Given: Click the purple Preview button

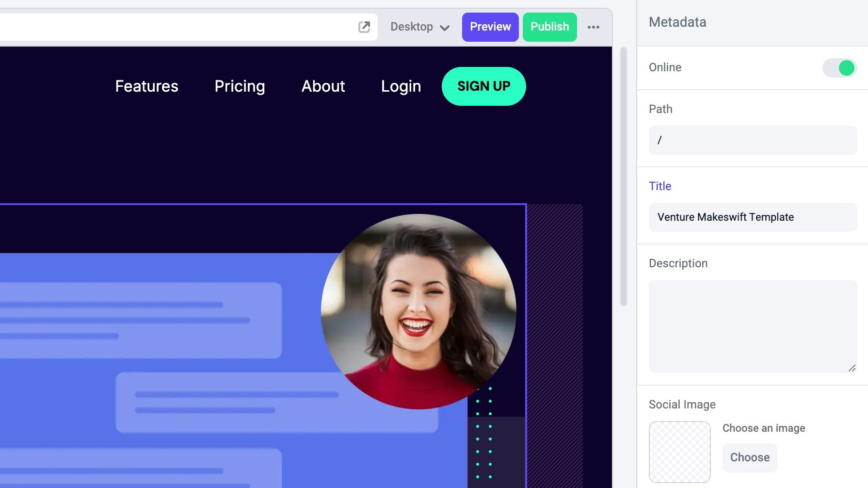Looking at the screenshot, I should click(490, 27).
